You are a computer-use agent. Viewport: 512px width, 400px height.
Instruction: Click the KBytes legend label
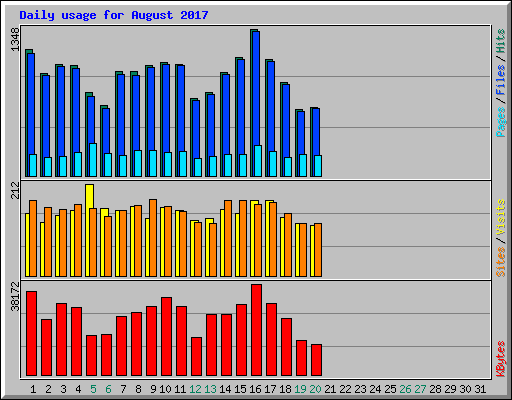501,359
